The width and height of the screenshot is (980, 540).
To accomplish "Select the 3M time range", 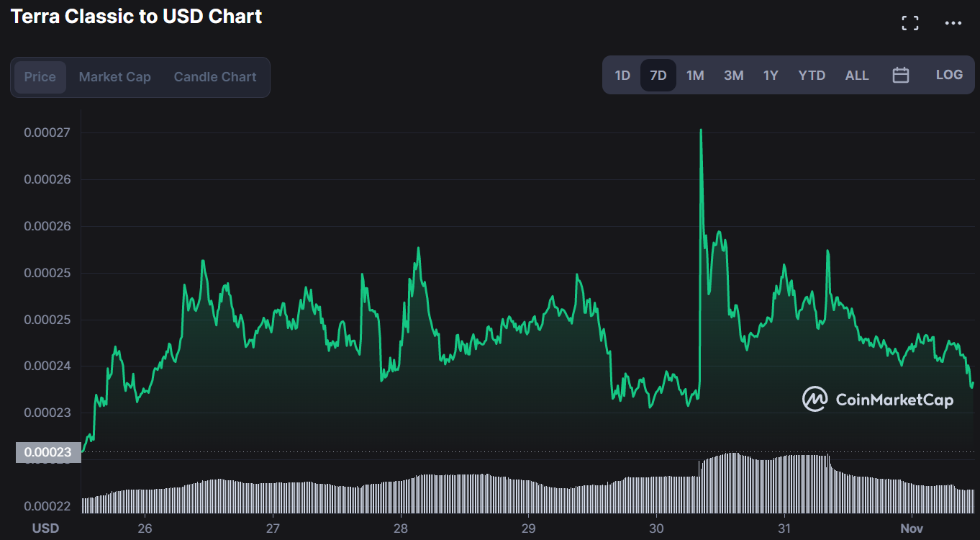I will point(733,74).
